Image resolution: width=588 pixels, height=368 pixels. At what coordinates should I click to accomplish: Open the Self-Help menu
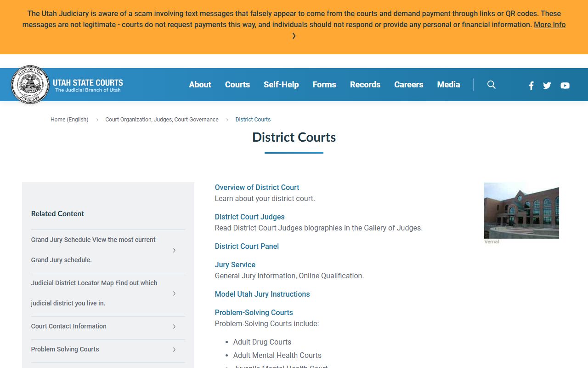[281, 85]
